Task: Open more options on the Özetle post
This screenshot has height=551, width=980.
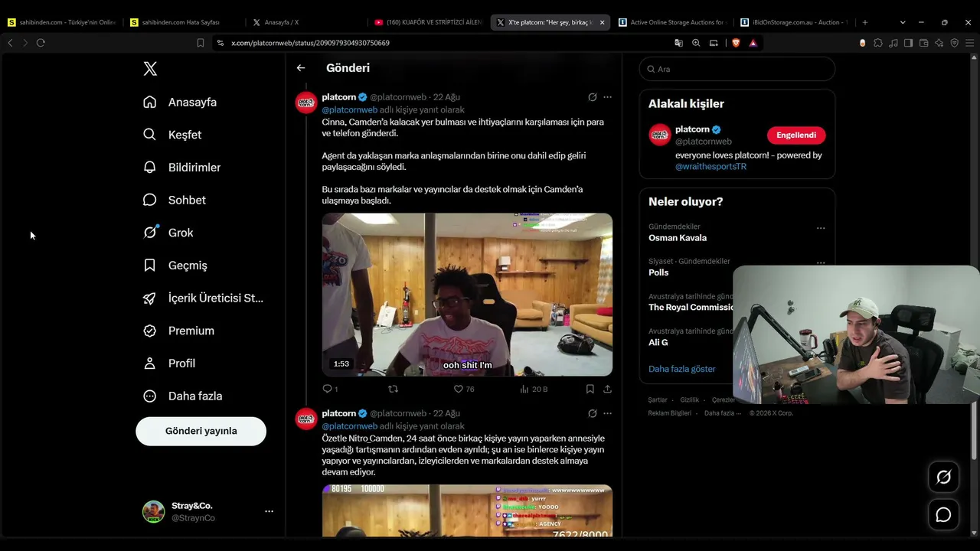Action: tap(608, 413)
